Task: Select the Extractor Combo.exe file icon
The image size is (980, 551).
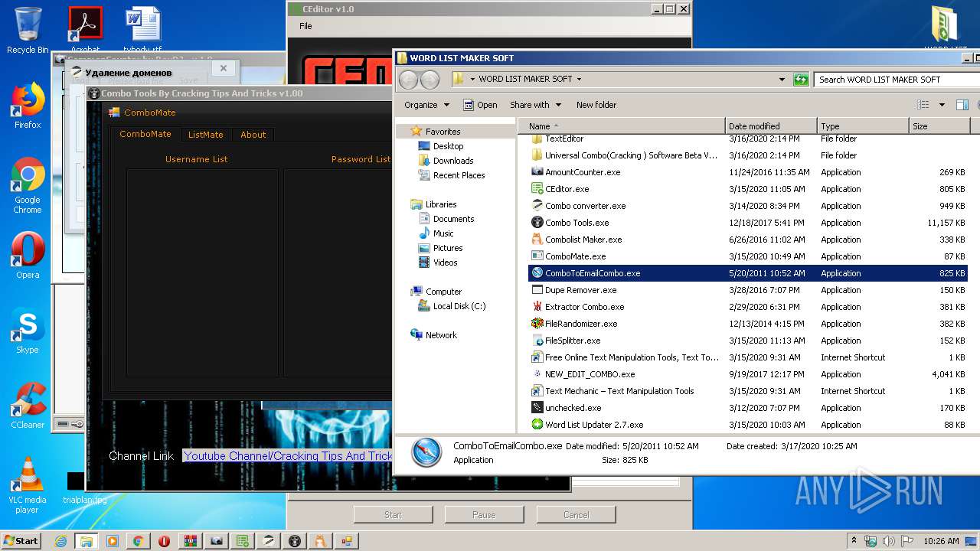Action: click(x=537, y=307)
